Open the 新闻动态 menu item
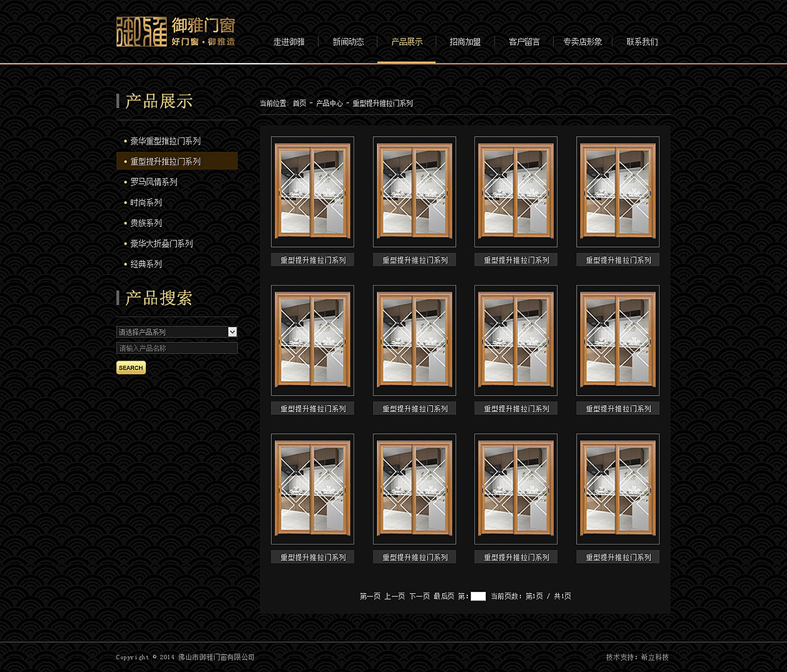787x672 pixels. pos(348,42)
